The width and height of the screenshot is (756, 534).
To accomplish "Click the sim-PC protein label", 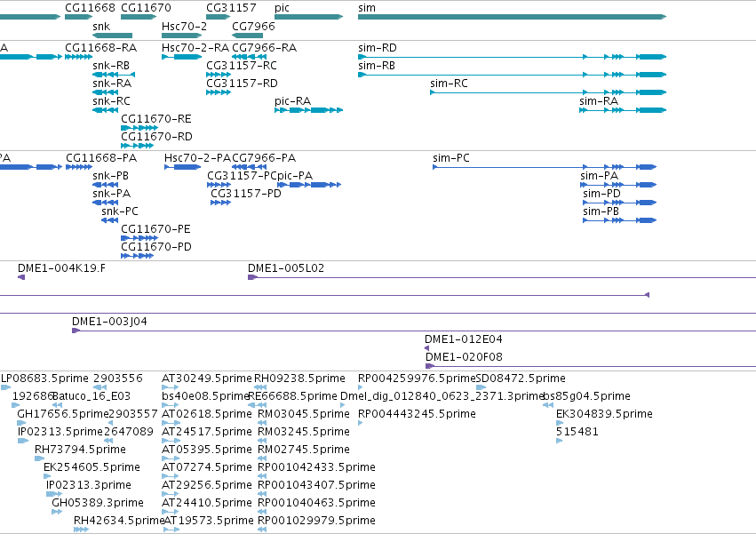I will (450, 158).
